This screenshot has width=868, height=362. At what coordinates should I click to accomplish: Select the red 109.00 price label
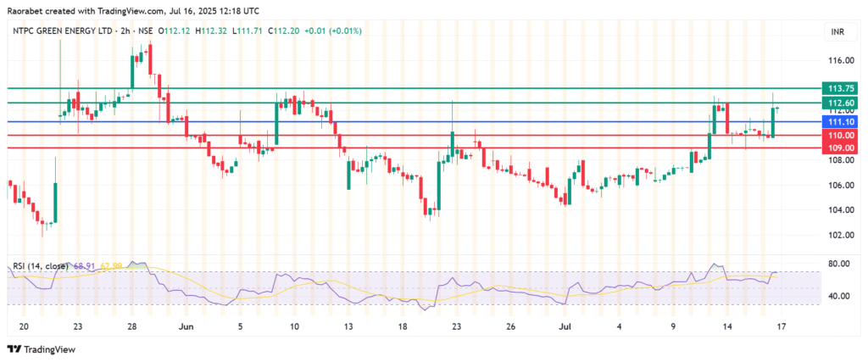pos(840,148)
